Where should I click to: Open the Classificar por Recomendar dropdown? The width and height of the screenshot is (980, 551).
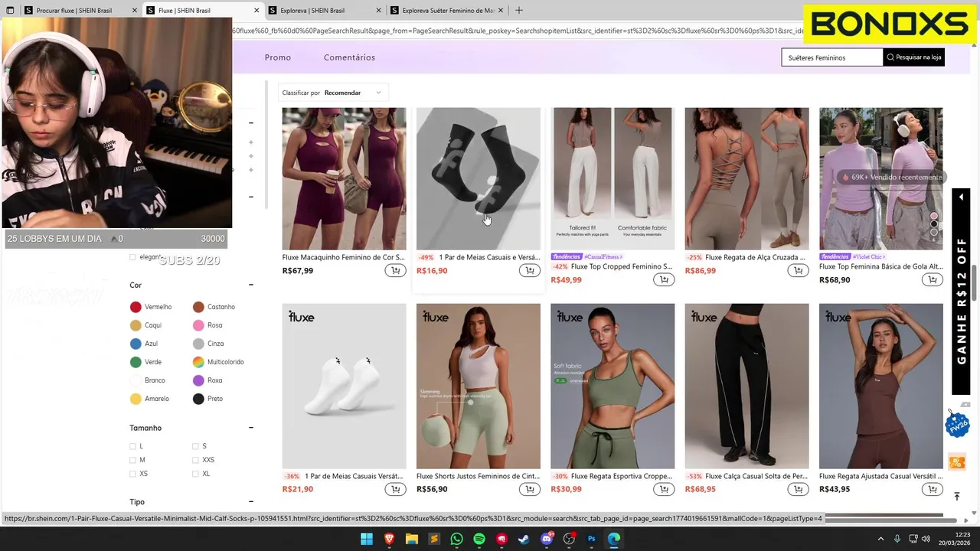333,93
